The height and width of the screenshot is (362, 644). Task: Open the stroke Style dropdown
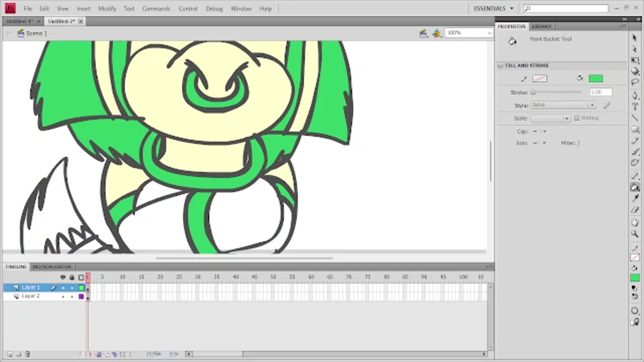(x=563, y=105)
